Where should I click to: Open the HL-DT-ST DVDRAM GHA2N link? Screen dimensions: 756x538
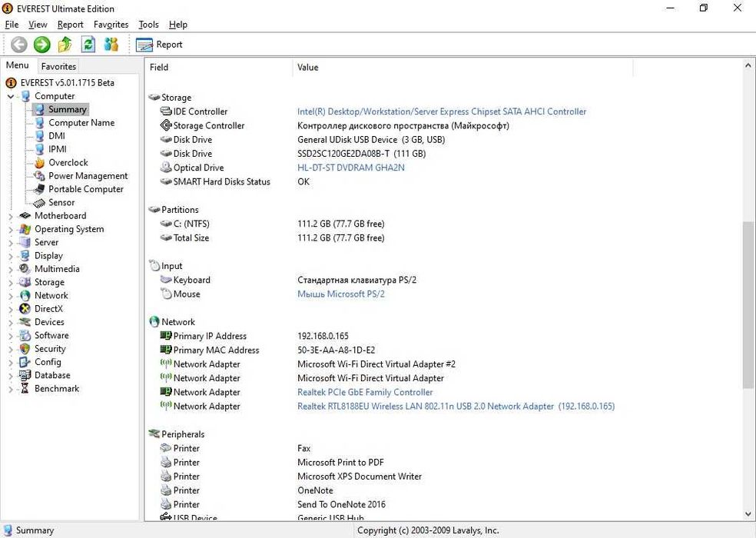351,168
